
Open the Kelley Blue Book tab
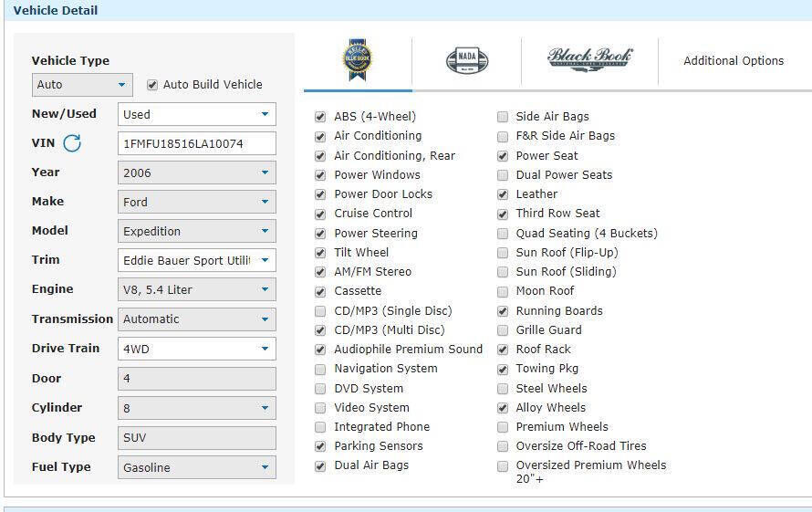(358, 61)
